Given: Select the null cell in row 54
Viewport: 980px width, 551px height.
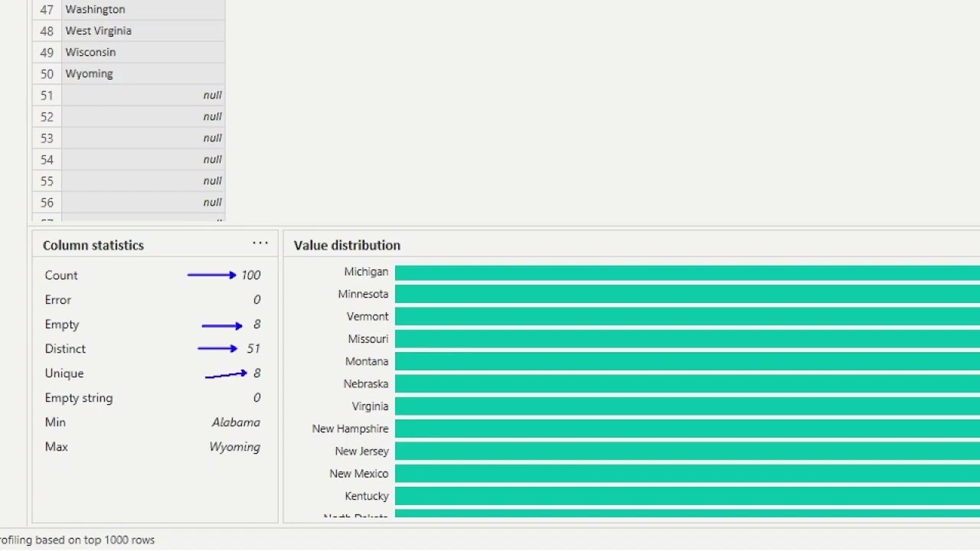Looking at the screenshot, I should tap(144, 159).
